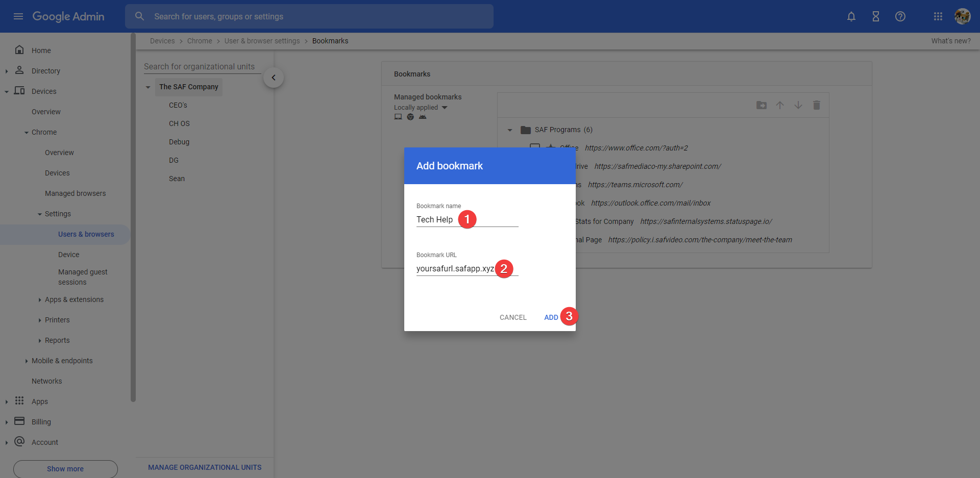Click User & browser settings breadcrumb
980x478 pixels.
click(x=262, y=41)
